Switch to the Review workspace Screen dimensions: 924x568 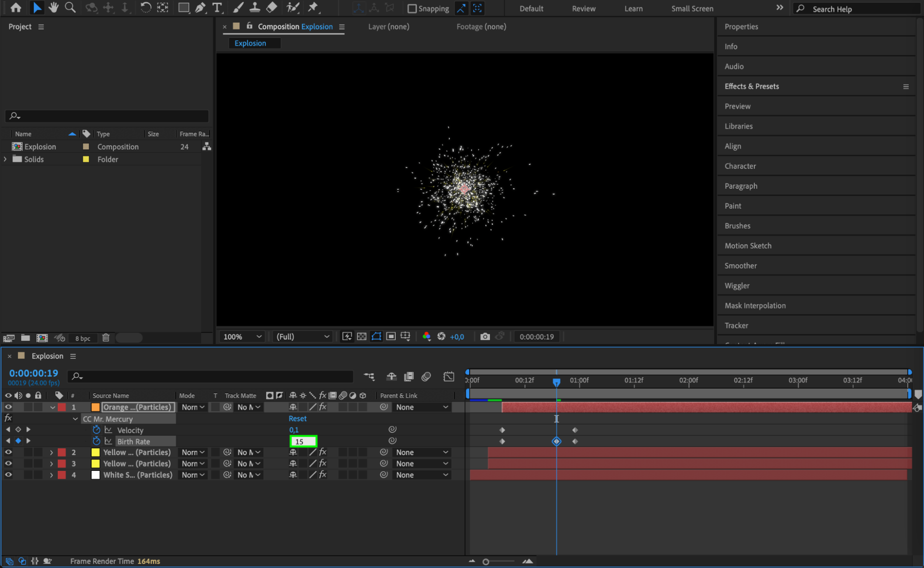(583, 8)
